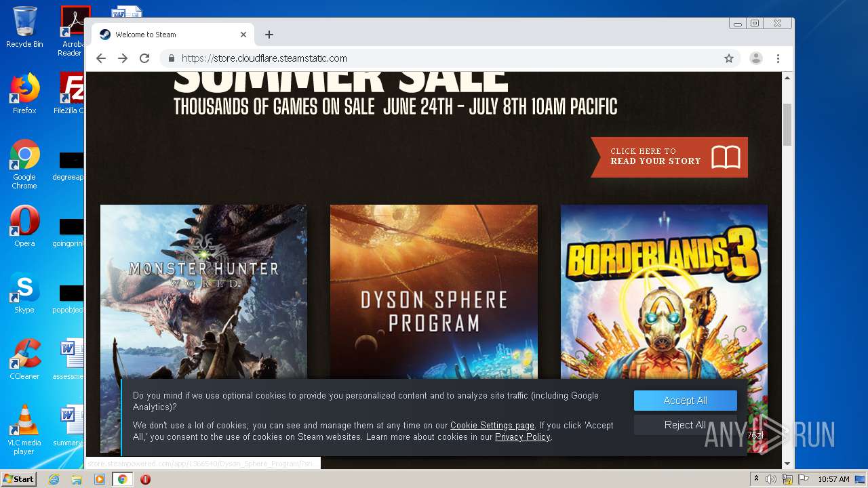Open the Chrome three-dot menu
This screenshot has width=868, height=488.
coord(778,58)
